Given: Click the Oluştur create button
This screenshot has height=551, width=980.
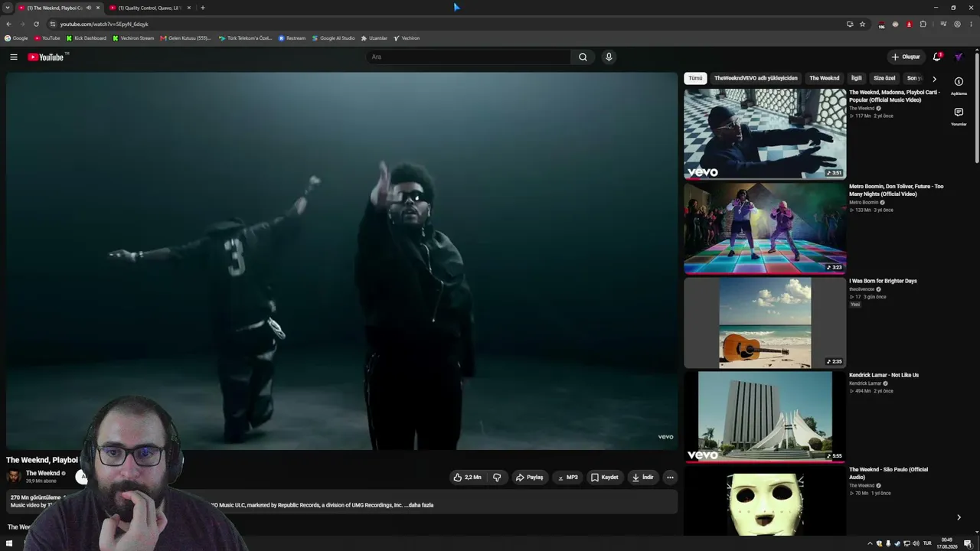Looking at the screenshot, I should click(906, 57).
